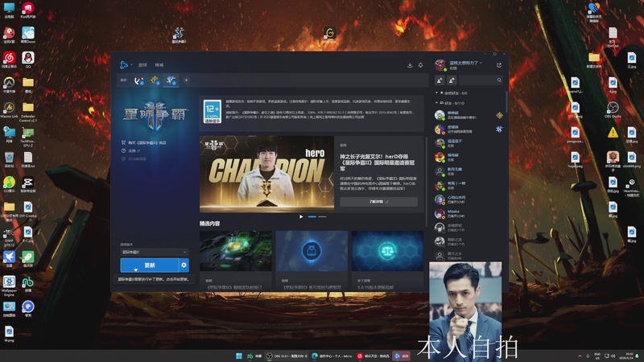Open the NetEase Music taskbar item
Viewport: 644px width, 362px height.
pyautogui.click(x=374, y=356)
